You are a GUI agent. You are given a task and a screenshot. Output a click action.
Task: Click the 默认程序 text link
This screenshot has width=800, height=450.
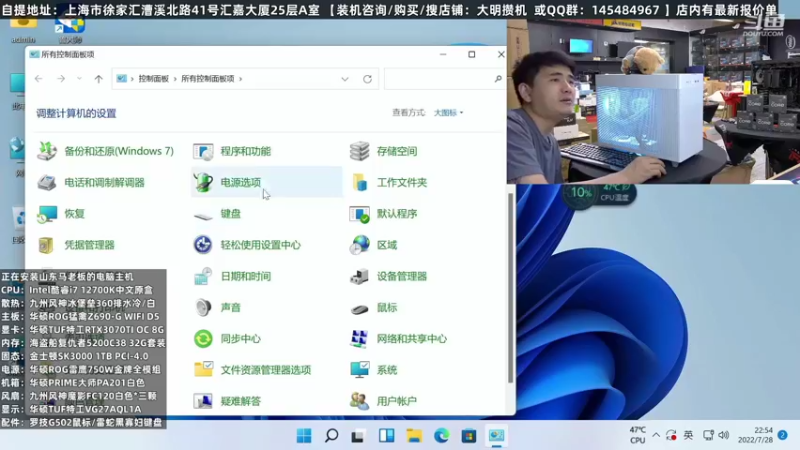pos(397,214)
